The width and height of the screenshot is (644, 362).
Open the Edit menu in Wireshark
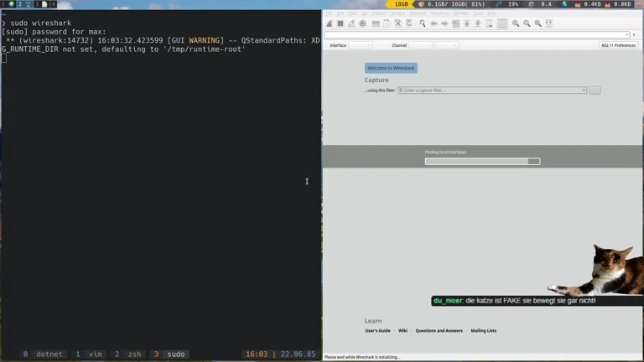coord(340,13)
